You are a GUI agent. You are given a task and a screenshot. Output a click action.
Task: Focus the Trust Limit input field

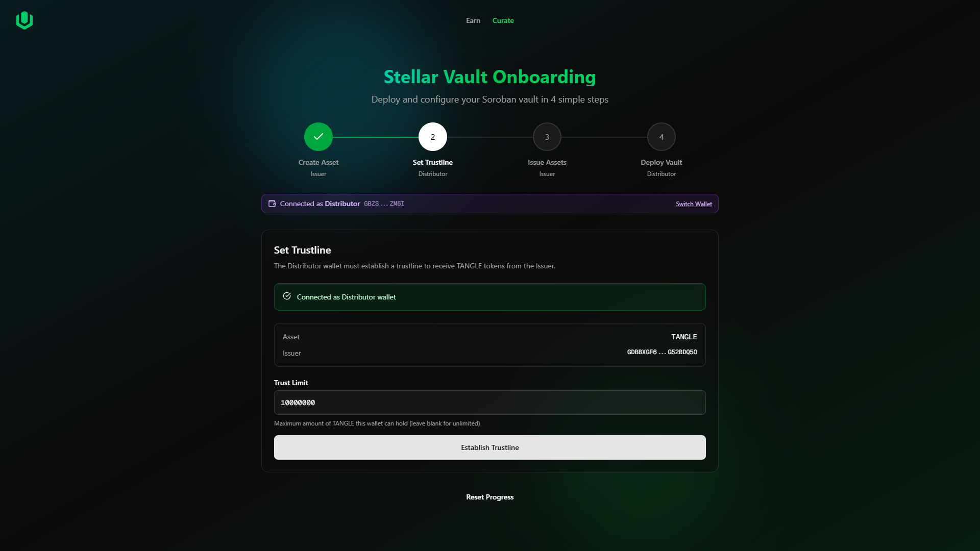490,403
